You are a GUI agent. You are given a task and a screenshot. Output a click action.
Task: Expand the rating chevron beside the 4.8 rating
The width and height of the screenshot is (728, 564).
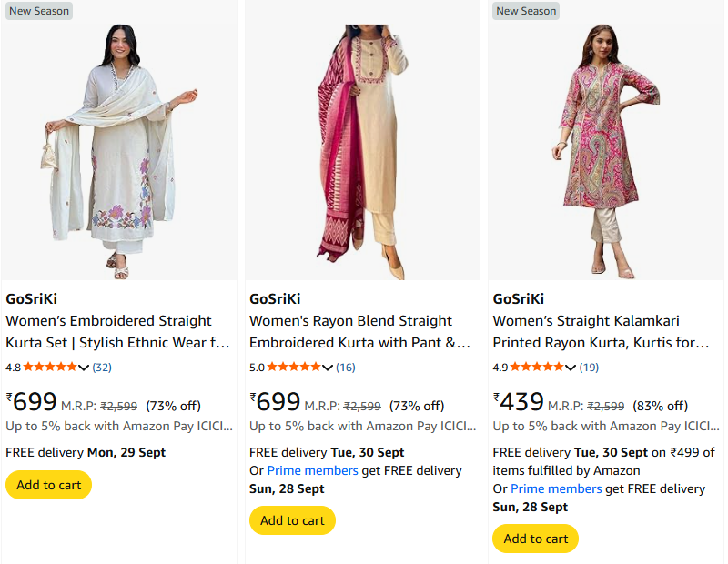click(x=85, y=368)
